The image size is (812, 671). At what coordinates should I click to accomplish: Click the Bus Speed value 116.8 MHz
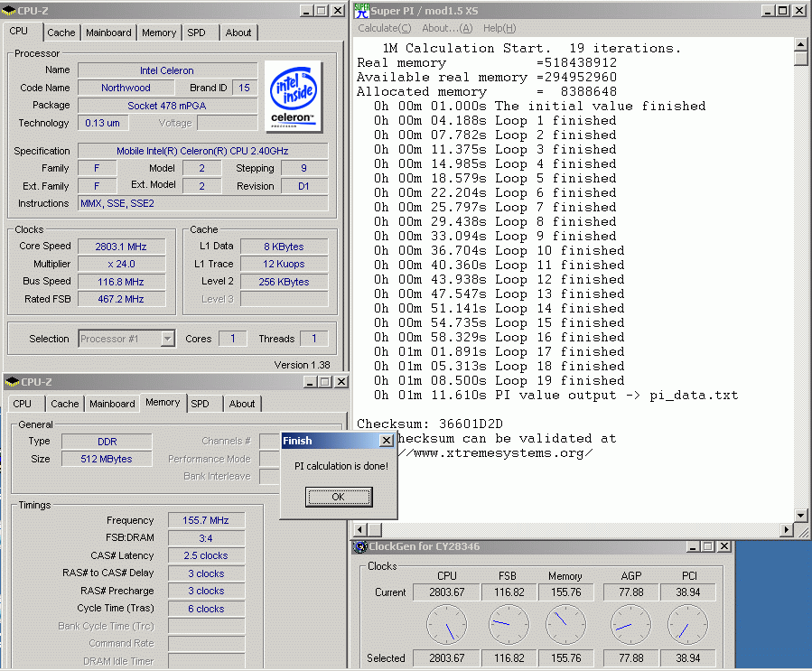[121, 282]
